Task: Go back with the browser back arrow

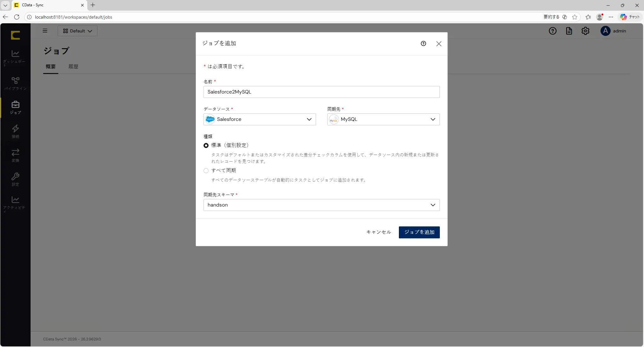Action: 5,17
